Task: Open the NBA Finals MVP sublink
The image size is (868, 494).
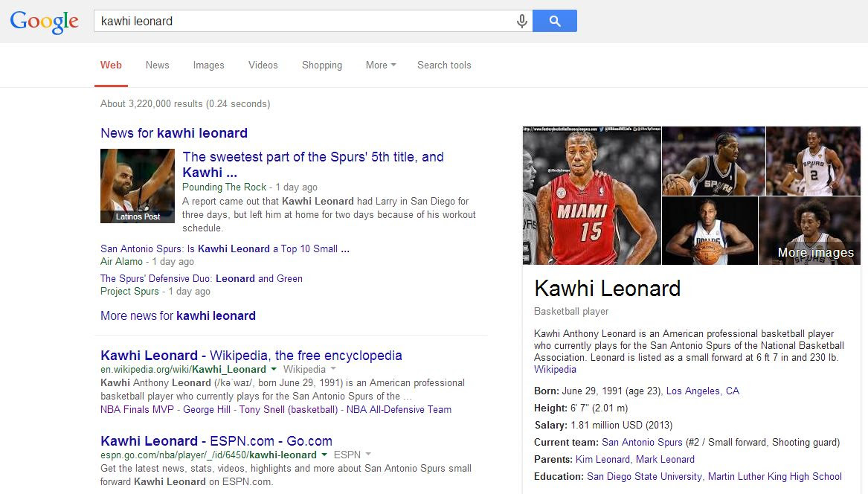Action: pyautogui.click(x=137, y=410)
